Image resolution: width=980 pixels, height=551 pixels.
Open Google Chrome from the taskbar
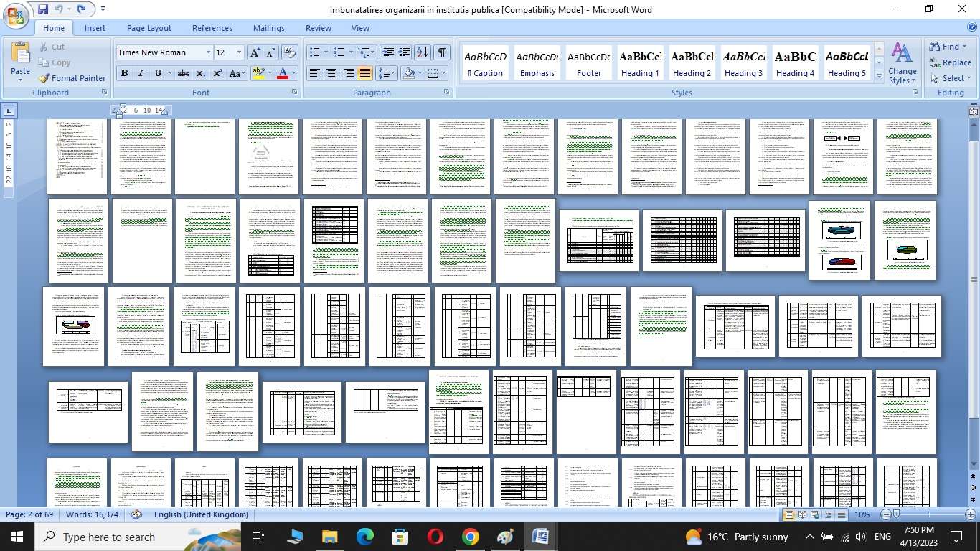pyautogui.click(x=470, y=537)
